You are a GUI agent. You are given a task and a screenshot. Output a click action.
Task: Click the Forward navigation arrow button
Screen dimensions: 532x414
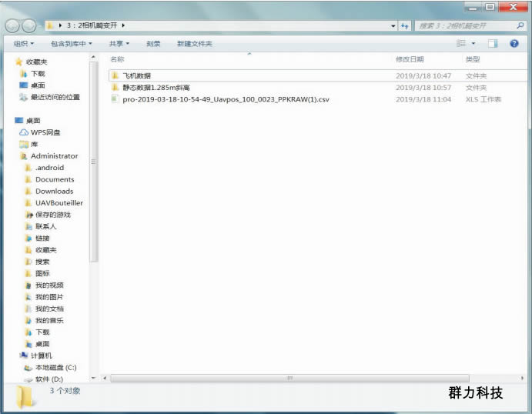[x=29, y=25]
